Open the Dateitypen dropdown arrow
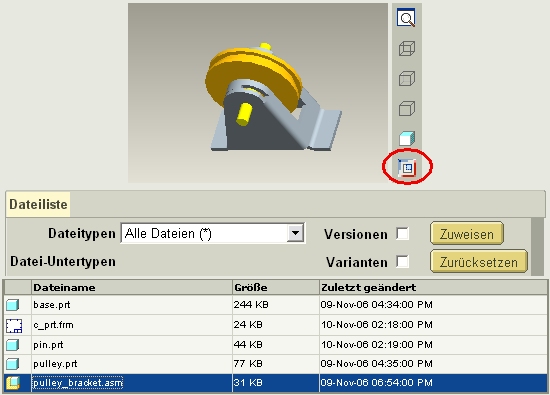Viewport: 550px width, 395px height. (x=295, y=233)
